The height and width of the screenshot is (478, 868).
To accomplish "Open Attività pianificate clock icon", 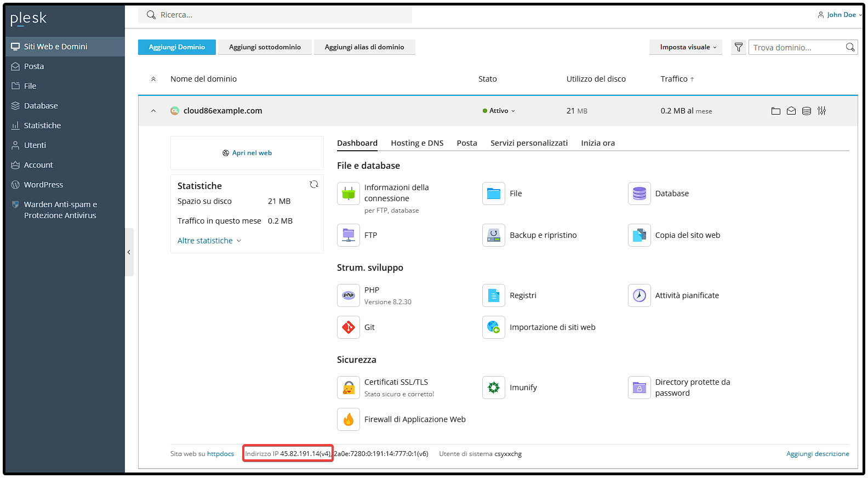I will pos(639,295).
